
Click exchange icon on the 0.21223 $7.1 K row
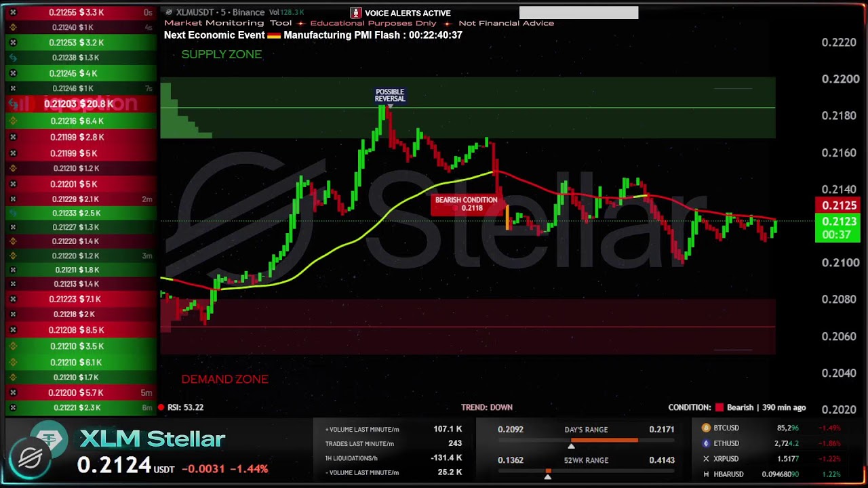13,299
